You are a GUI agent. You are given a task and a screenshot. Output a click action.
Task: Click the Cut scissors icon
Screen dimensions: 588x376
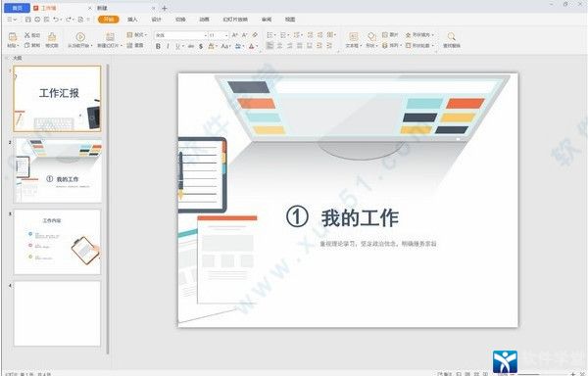pos(27,35)
